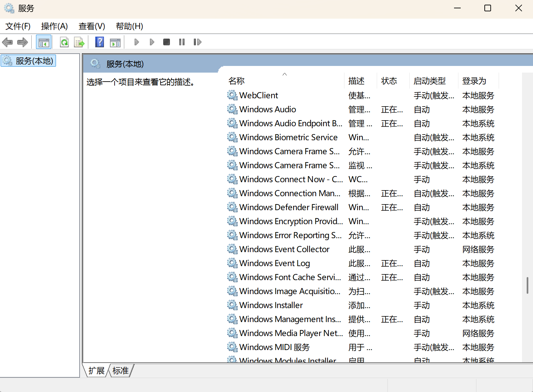Switch to the 扩展 tab
Image resolution: width=533 pixels, height=392 pixels.
click(x=97, y=371)
